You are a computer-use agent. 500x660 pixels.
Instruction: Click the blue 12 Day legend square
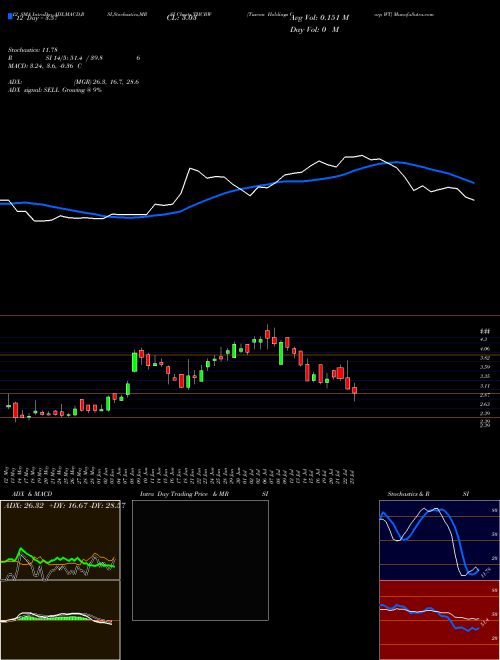pos(10,16)
